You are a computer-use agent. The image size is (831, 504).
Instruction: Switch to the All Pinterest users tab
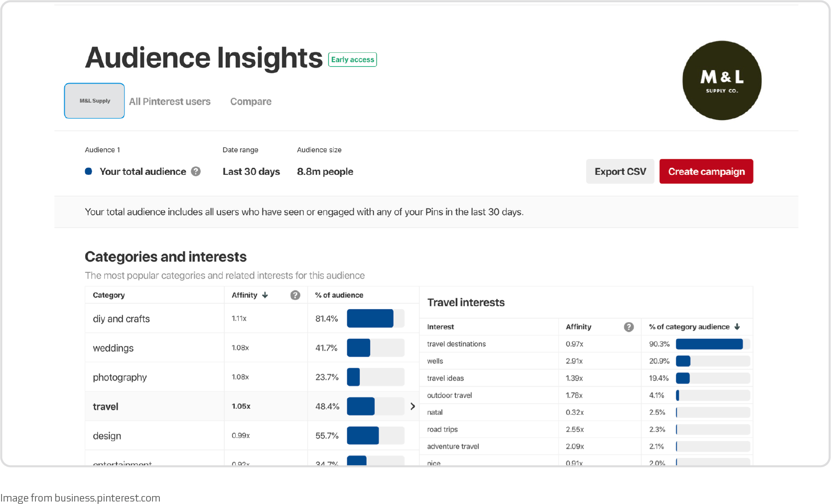(x=169, y=101)
